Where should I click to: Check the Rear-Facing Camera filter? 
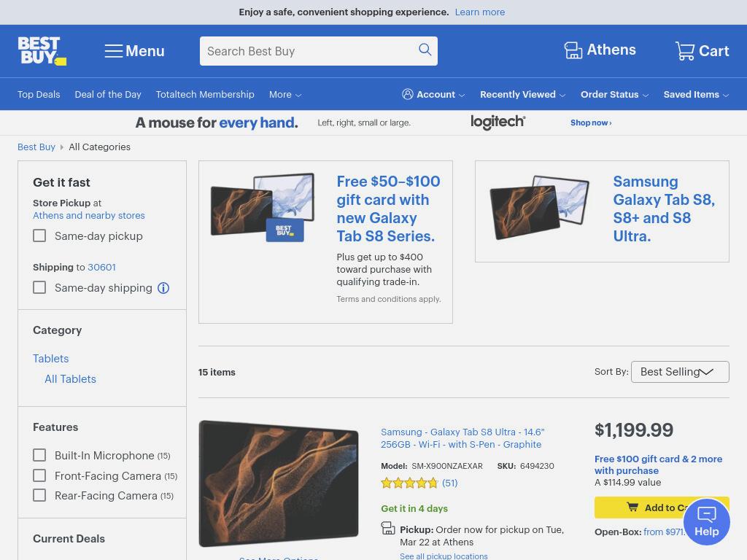point(39,495)
